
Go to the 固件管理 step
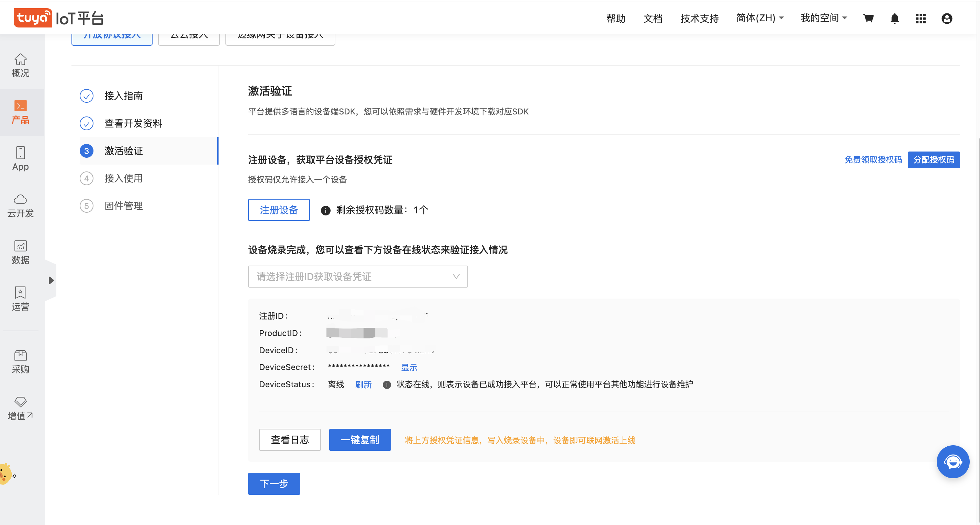pos(123,206)
